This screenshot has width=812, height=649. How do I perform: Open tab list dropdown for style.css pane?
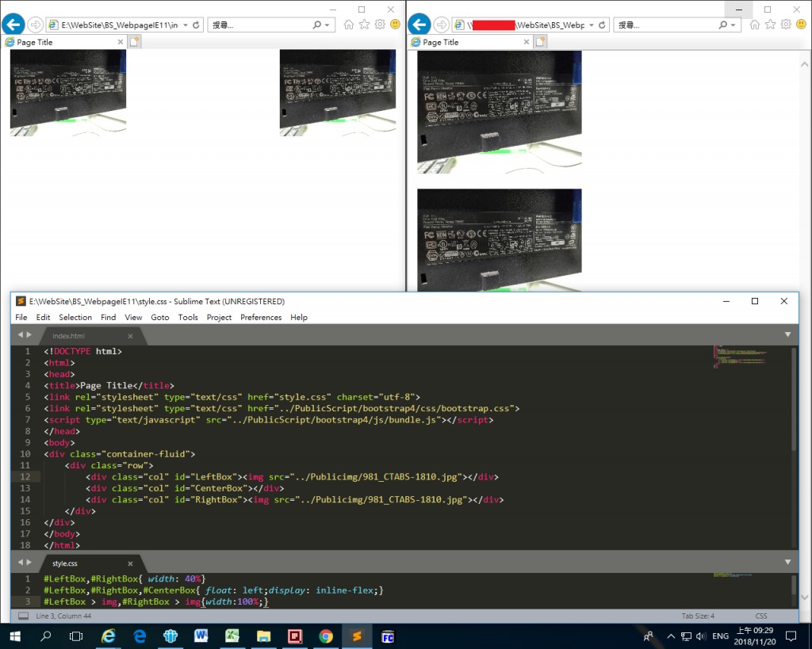pos(787,562)
